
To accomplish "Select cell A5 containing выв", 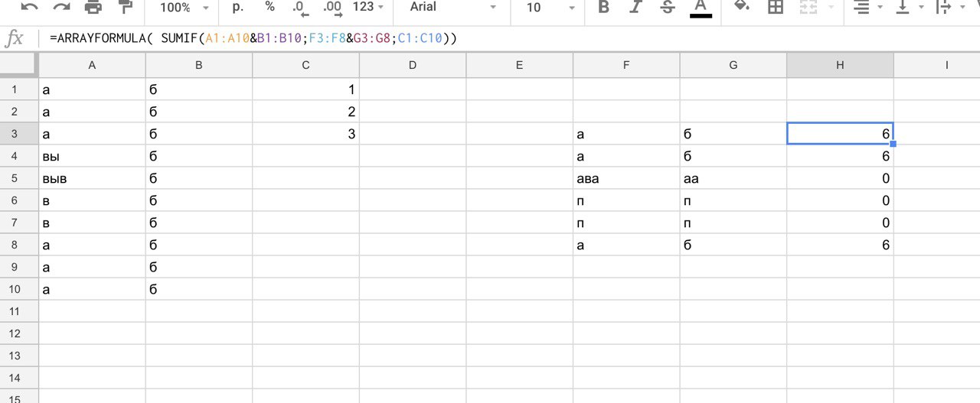I will [92, 178].
